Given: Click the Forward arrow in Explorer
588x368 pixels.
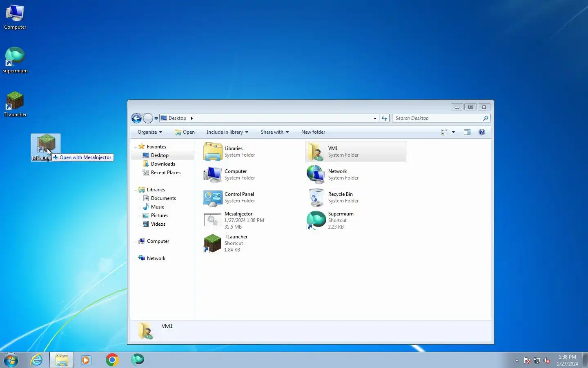Looking at the screenshot, I should [148, 118].
